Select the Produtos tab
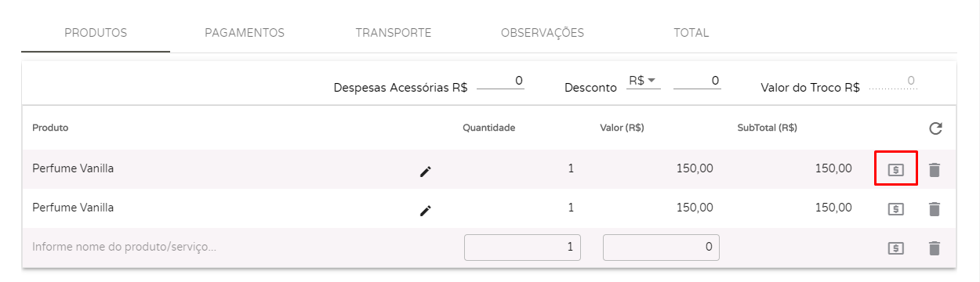The width and height of the screenshot is (980, 282). pyautogui.click(x=96, y=33)
